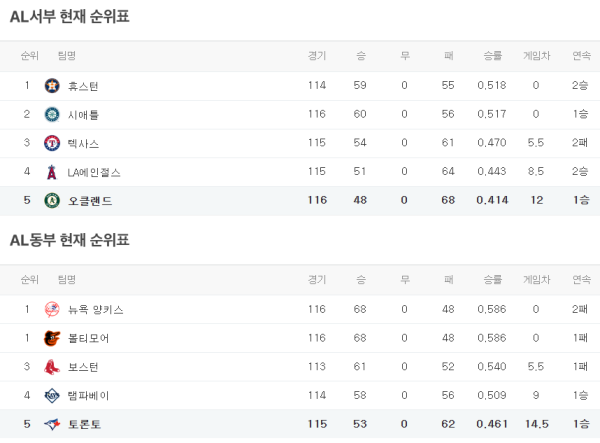The image size is (600, 443).
Task: Select the highlighted 토론토 team name
Action: [x=83, y=425]
